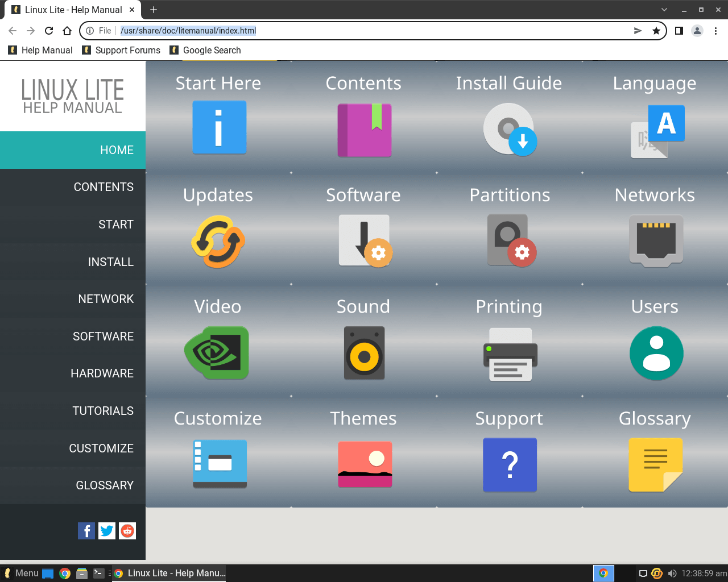Open the Printing printer icon
Viewport: 728px width, 582px height.
(510, 352)
